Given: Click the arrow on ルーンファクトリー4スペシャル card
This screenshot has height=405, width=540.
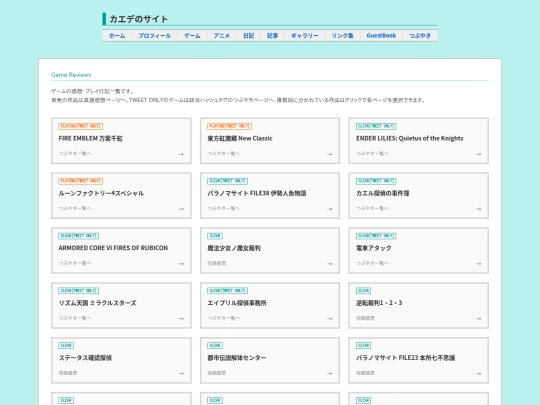Looking at the screenshot, I should [x=181, y=209].
